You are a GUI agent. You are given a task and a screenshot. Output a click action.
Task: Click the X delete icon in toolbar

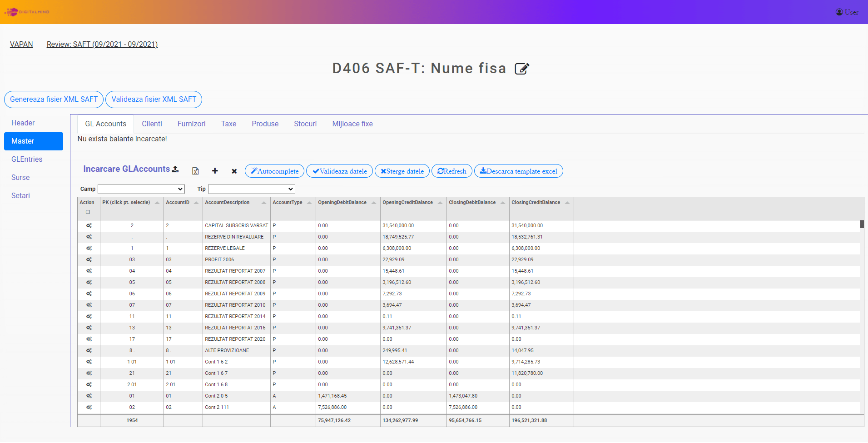[x=234, y=171]
